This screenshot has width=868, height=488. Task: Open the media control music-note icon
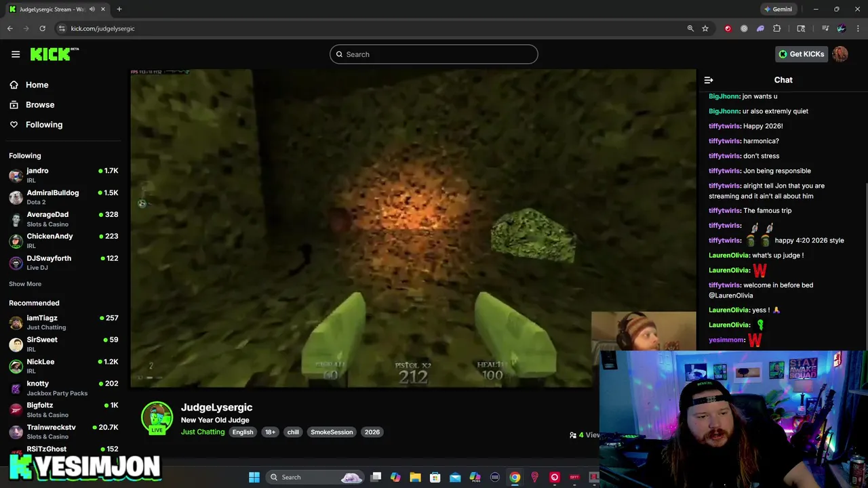pyautogui.click(x=825, y=28)
